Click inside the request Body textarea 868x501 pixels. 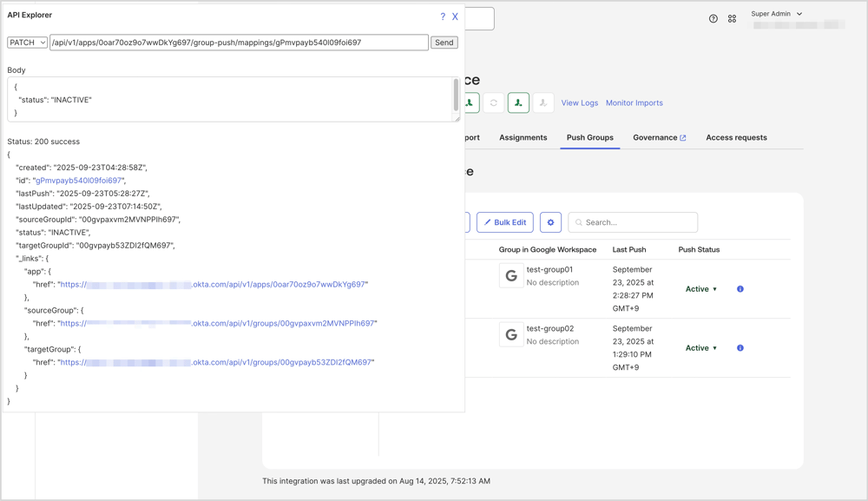coord(230,100)
